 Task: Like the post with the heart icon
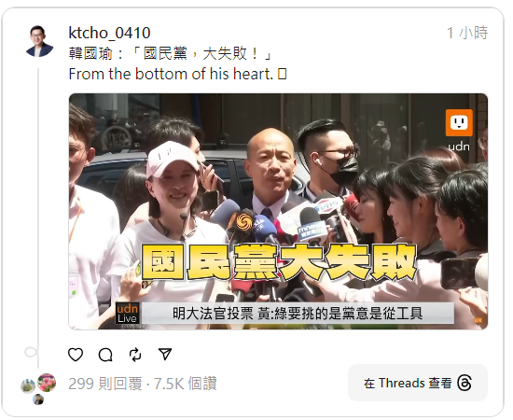76,355
